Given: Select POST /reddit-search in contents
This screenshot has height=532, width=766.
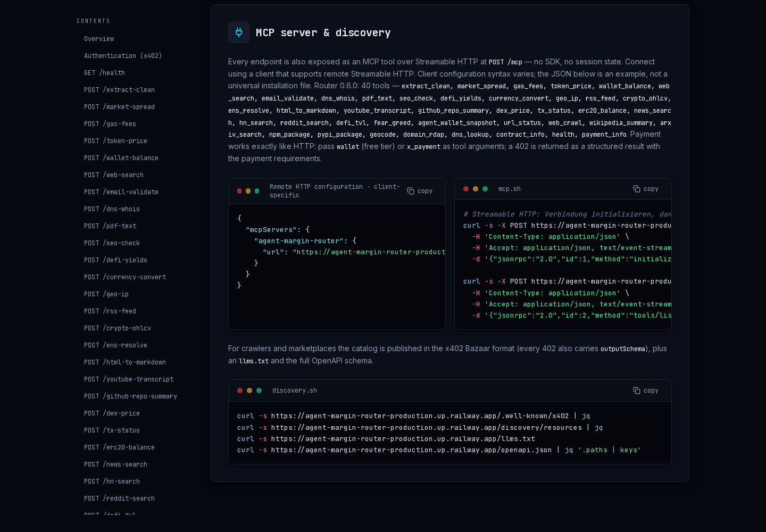Looking at the screenshot, I should (x=119, y=498).
